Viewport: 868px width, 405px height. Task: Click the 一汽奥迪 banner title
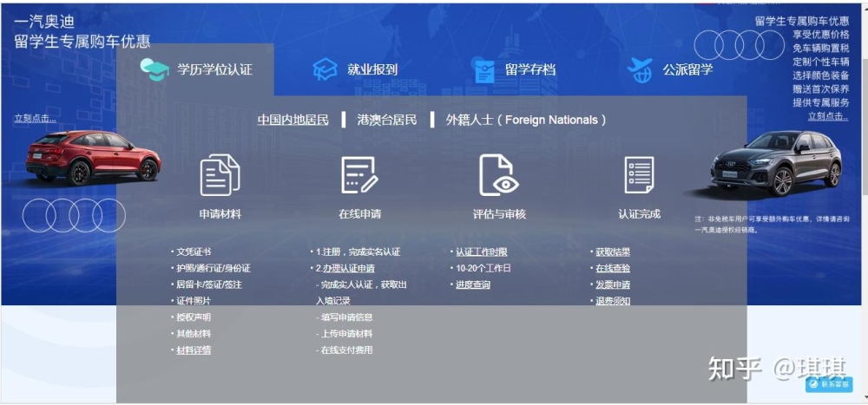point(44,23)
